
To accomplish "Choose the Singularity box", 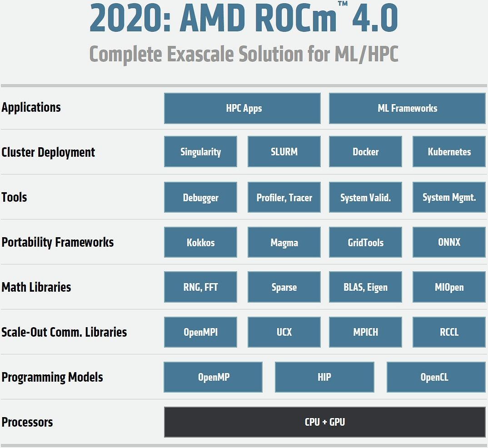I will pyautogui.click(x=200, y=151).
